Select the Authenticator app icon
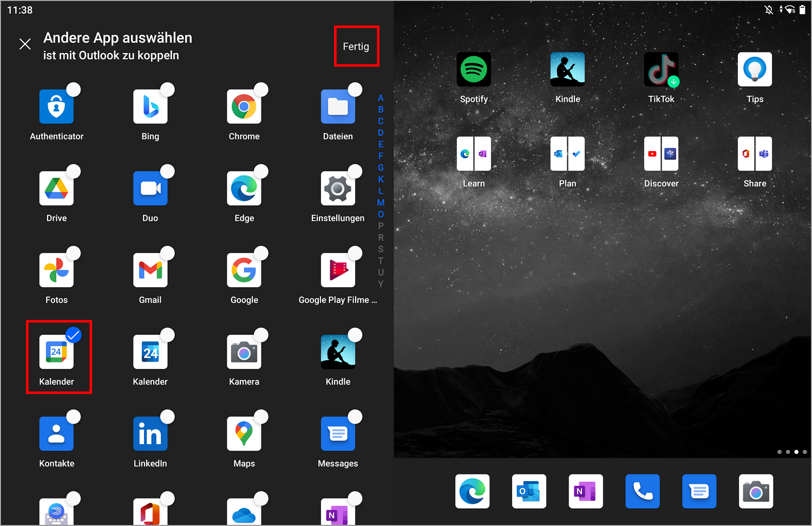This screenshot has height=526, width=812. (x=56, y=107)
